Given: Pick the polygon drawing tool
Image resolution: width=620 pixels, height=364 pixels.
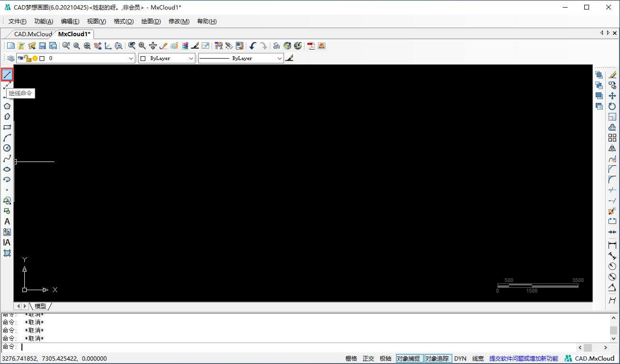Looking at the screenshot, I should tap(7, 106).
